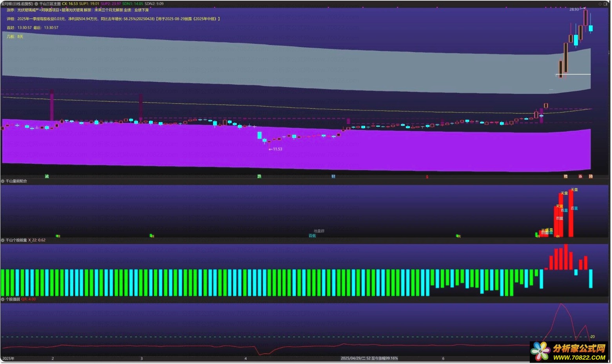This screenshot has width=612, height=364.
Task: Click the -20 level label in 个股强弱
Action: (592, 337)
